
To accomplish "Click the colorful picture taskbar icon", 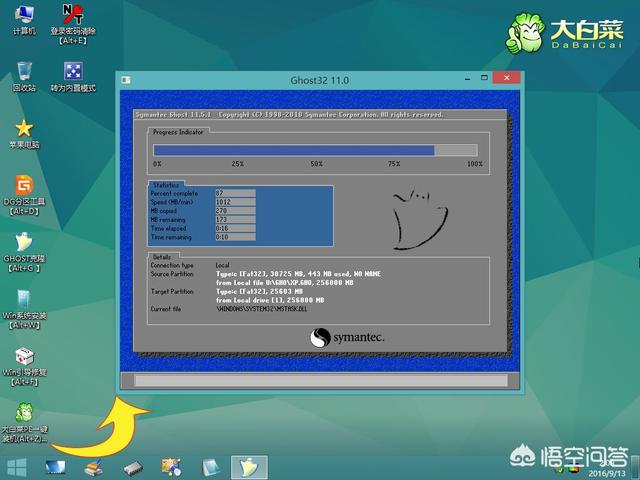I will click(171, 468).
